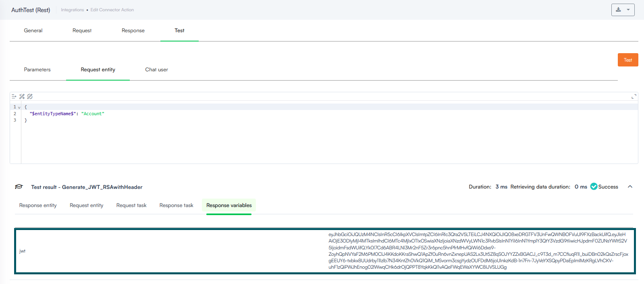Open the Parameters sub-tab
Screen dimensions: 644x284
tap(37, 69)
